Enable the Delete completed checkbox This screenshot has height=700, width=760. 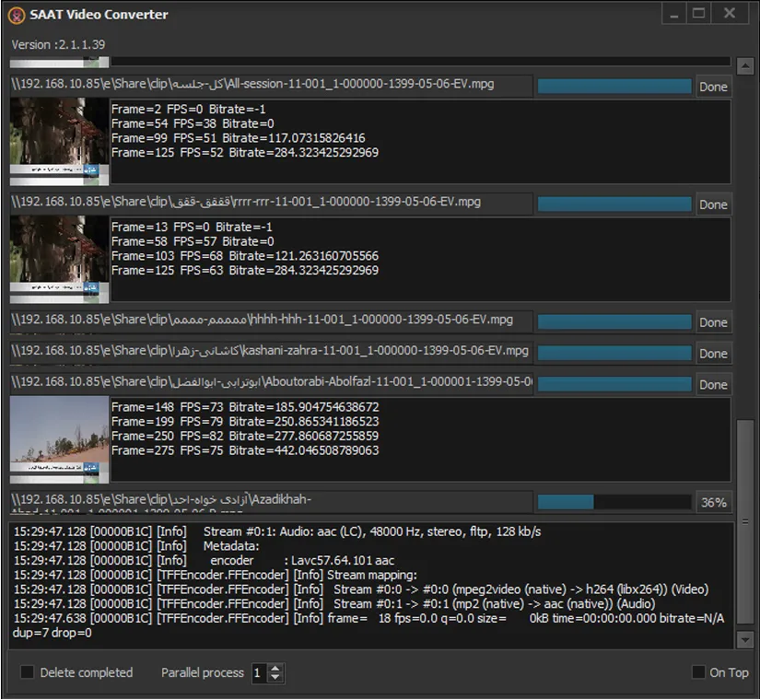[x=27, y=672]
